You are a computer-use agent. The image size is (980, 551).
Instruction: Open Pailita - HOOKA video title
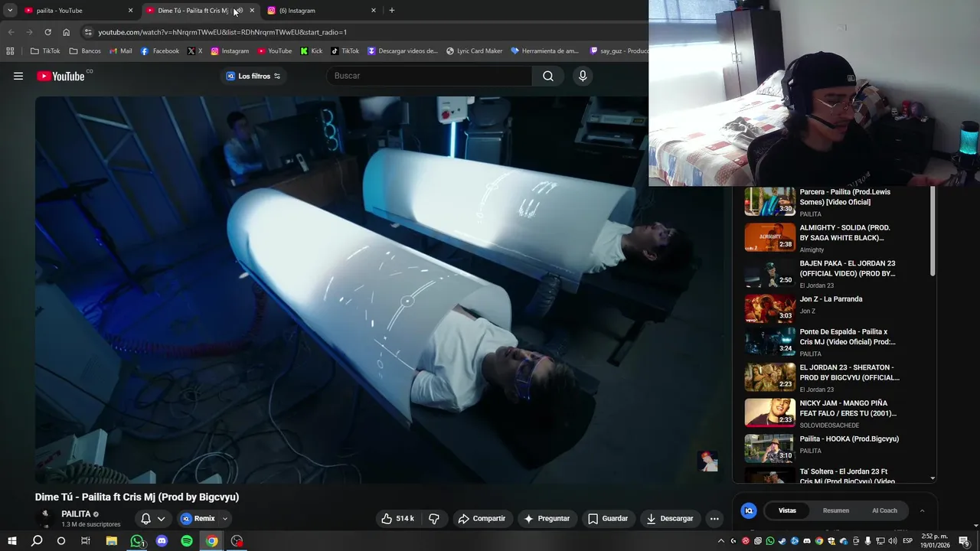[849, 439]
